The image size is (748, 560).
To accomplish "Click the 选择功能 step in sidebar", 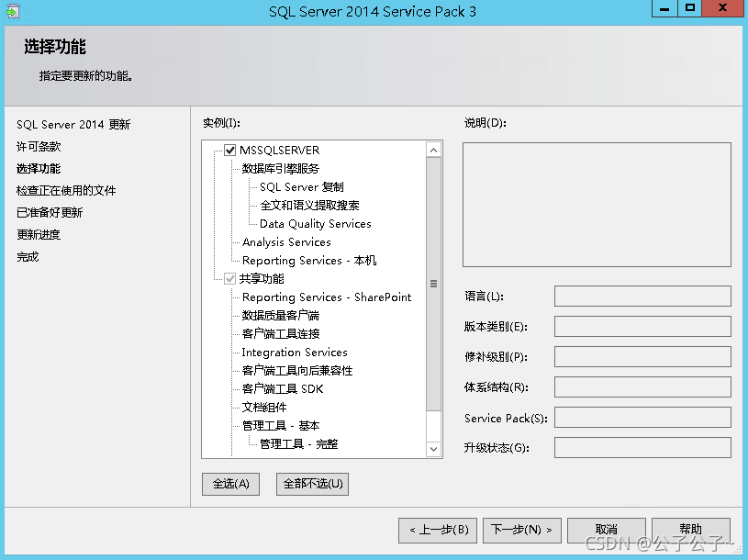I will pos(39,168).
